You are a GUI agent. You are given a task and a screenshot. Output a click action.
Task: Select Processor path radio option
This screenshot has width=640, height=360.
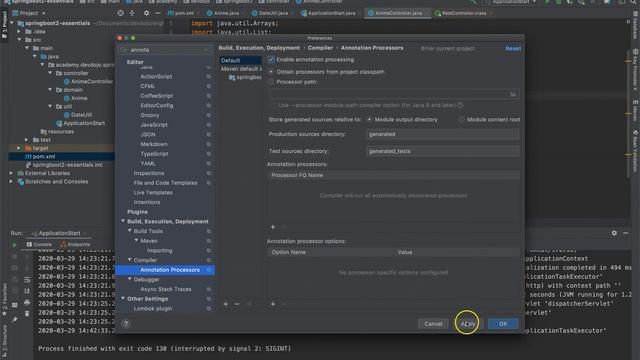[271, 82]
